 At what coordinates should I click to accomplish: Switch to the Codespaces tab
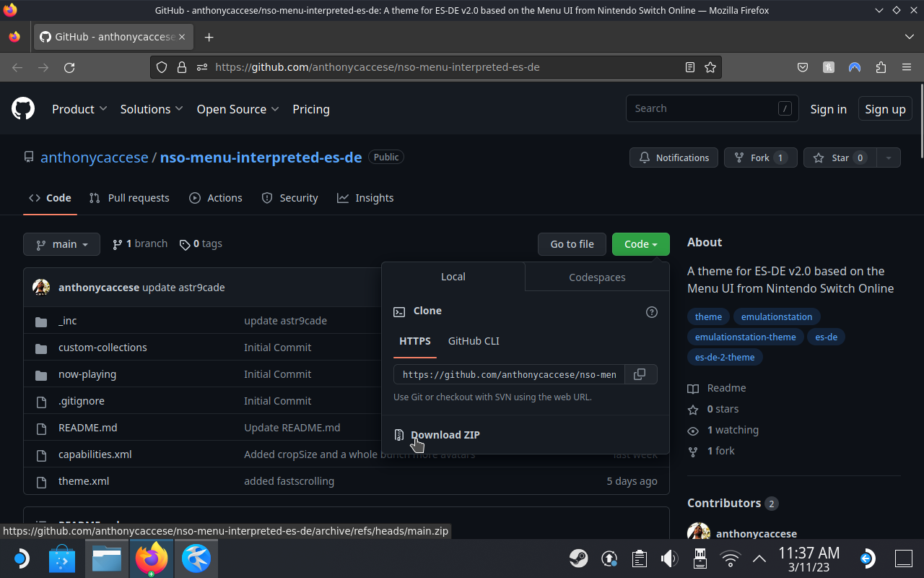[x=596, y=277]
